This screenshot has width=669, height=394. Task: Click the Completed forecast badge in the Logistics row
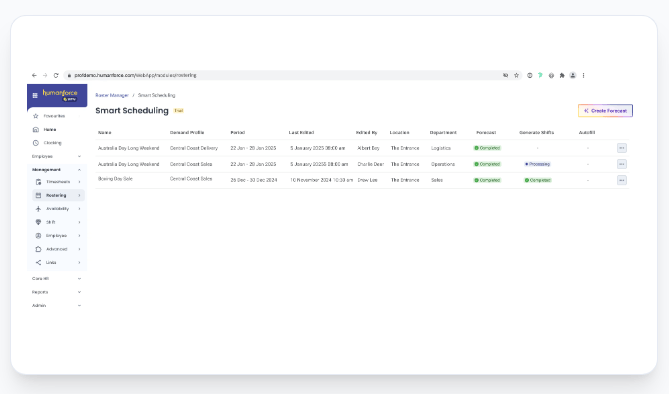pos(487,148)
